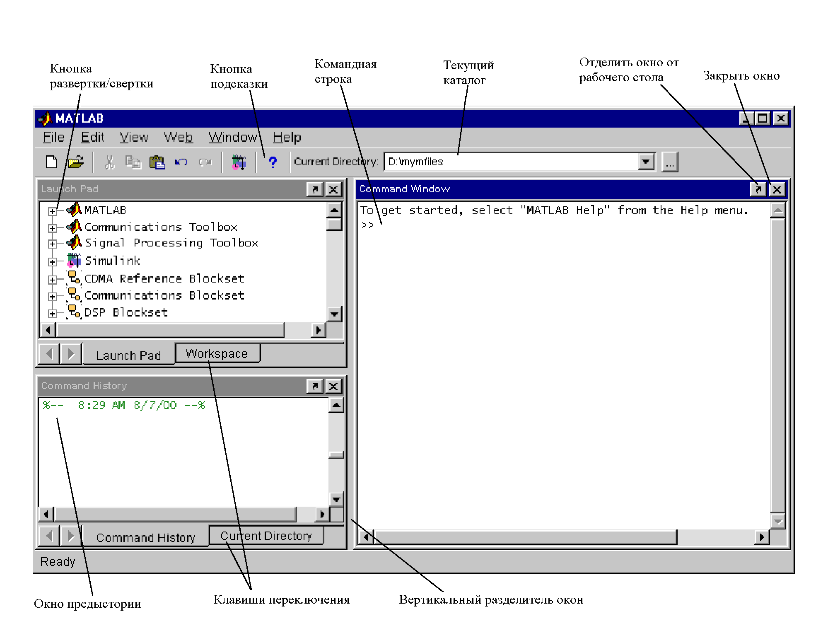Expand the Communications Toolbox node
This screenshot has width=840, height=638.
pyautogui.click(x=52, y=228)
